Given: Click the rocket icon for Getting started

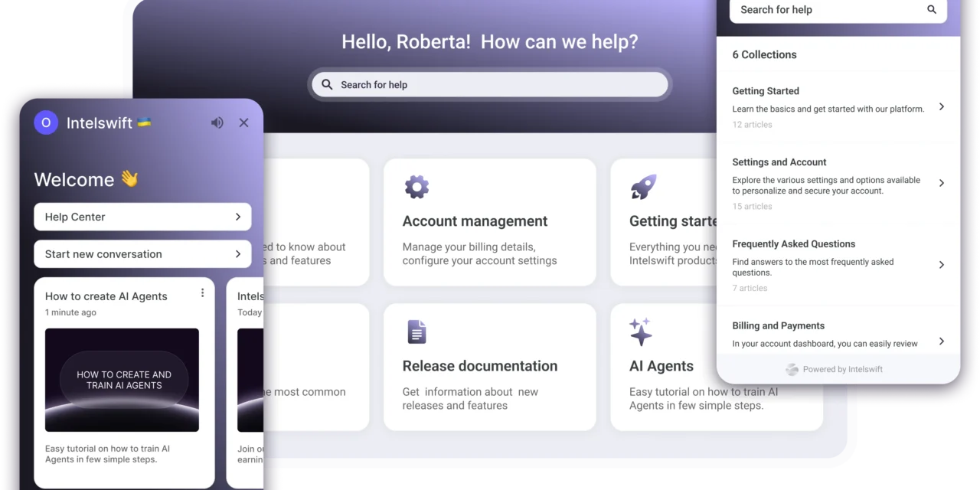Looking at the screenshot, I should [x=642, y=187].
